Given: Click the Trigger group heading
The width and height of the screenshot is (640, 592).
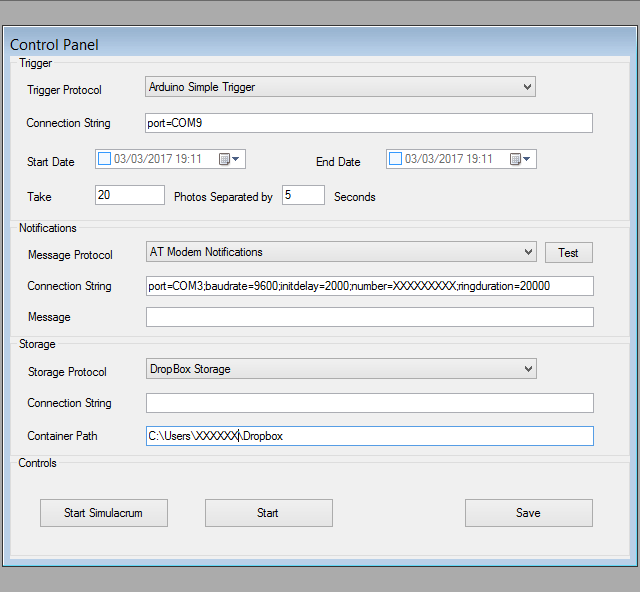Looking at the screenshot, I should click(36, 63).
